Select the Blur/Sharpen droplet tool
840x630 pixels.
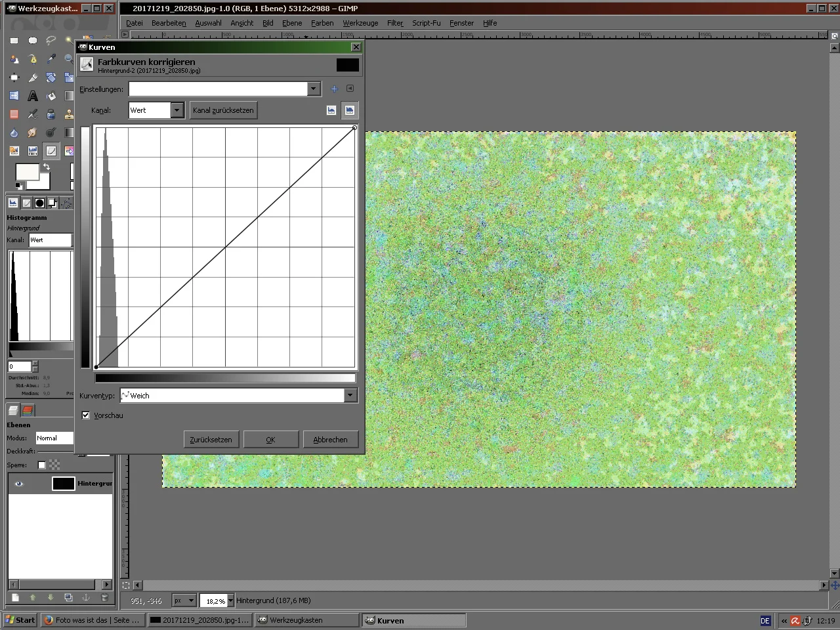tap(14, 133)
